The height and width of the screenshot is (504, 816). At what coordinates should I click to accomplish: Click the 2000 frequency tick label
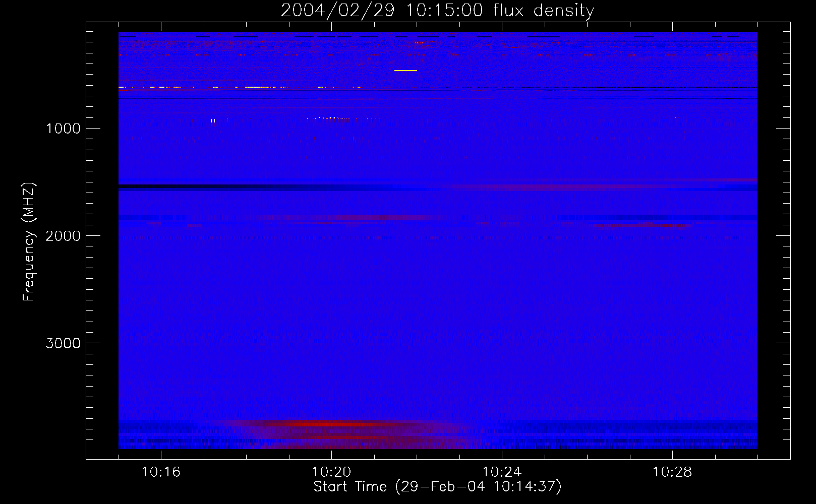point(63,236)
